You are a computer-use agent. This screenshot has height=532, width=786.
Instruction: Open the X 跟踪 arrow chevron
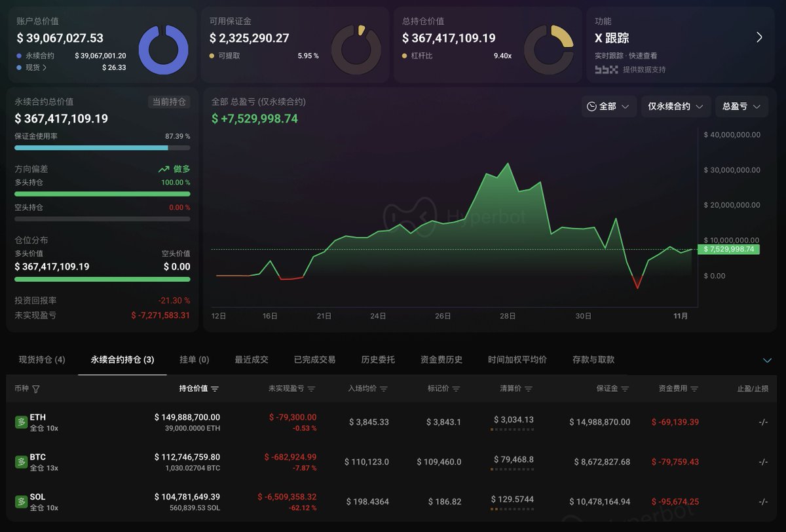coord(759,37)
